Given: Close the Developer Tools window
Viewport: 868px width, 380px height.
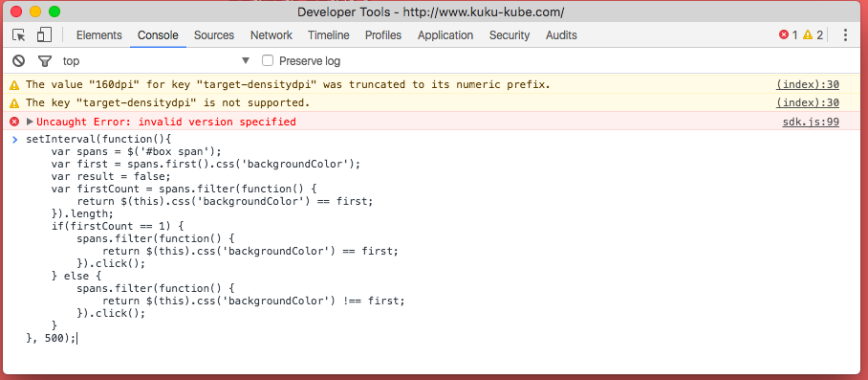Looking at the screenshot, I should [x=16, y=11].
